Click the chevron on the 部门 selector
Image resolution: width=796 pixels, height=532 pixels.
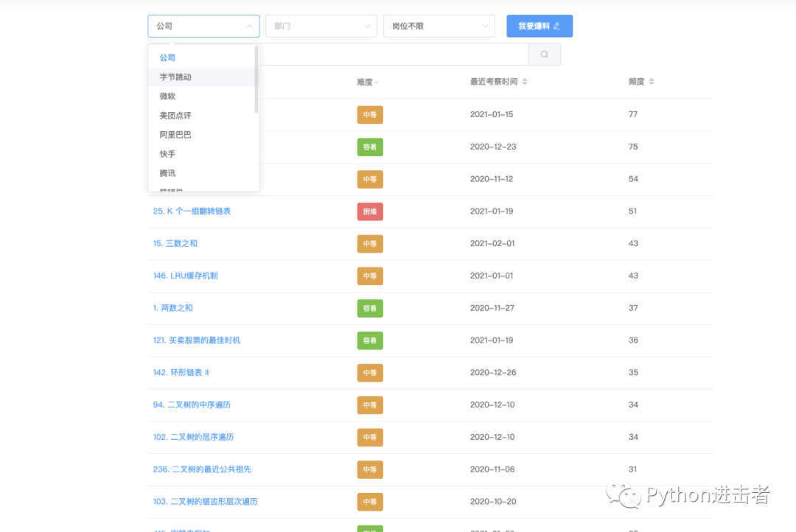point(369,26)
